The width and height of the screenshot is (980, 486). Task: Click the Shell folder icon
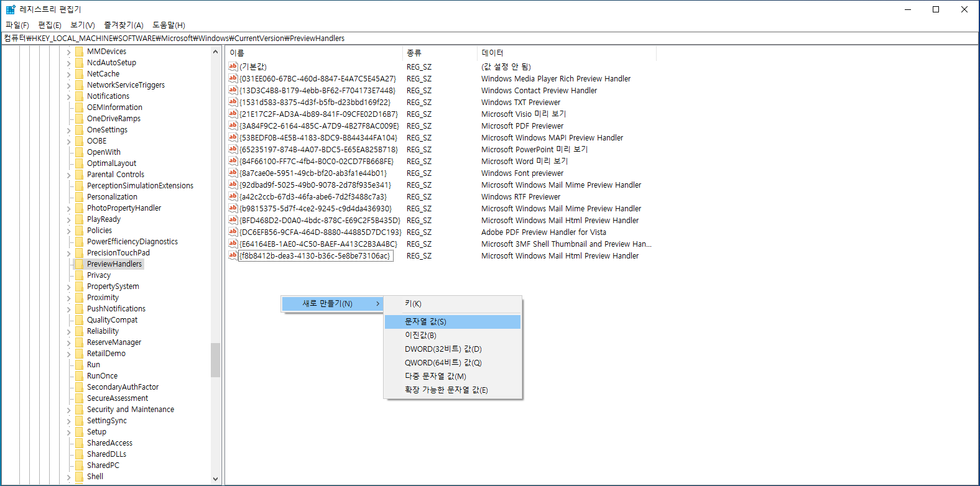(79, 477)
